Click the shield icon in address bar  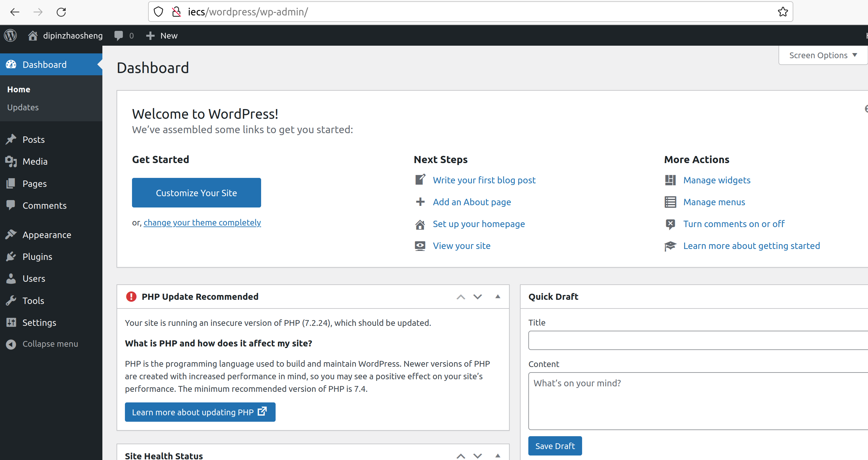(x=158, y=12)
